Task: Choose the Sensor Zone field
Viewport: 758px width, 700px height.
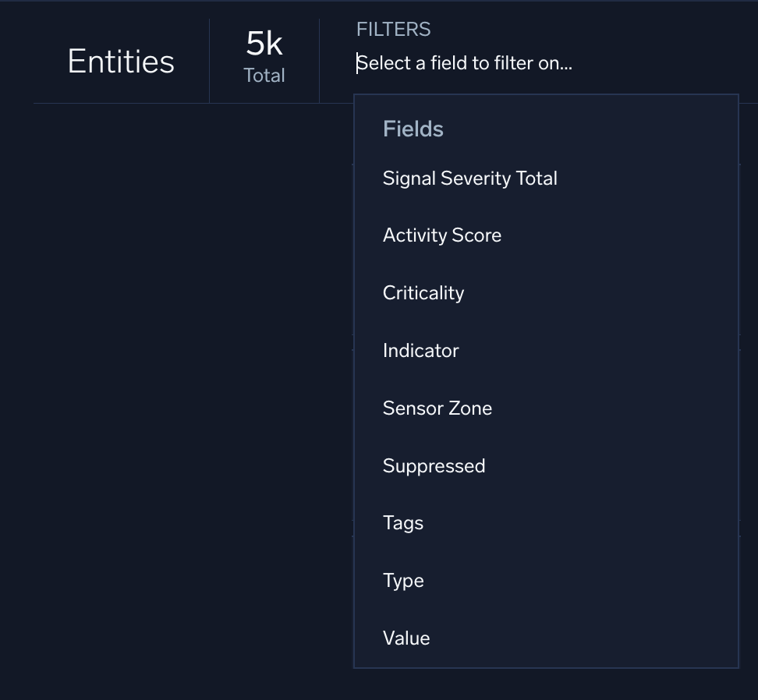Action: [437, 408]
